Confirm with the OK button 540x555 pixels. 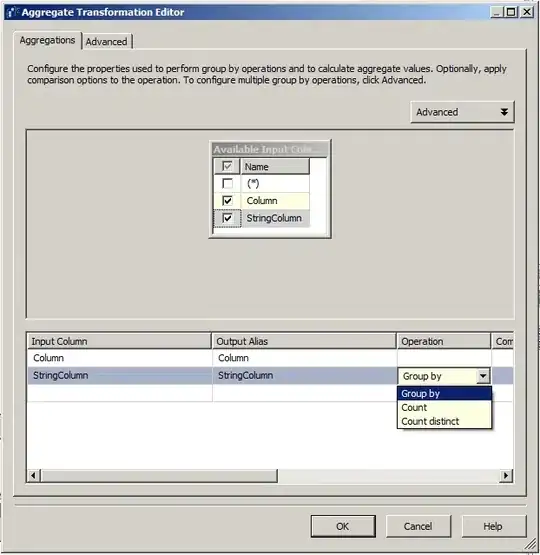pos(343,526)
